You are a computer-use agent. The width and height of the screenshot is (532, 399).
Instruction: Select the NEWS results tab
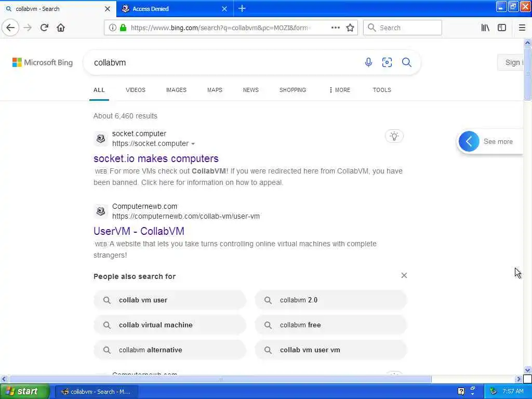click(251, 90)
